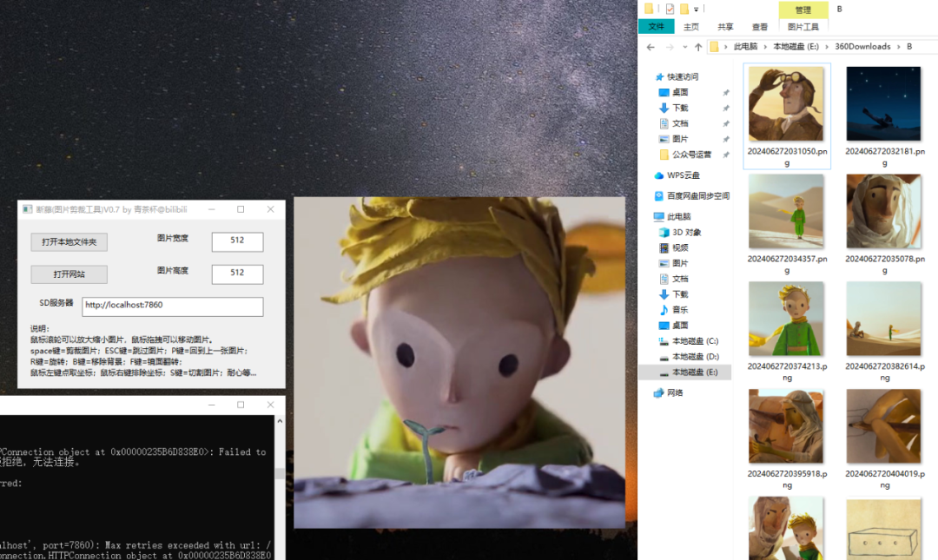Viewport: 938px width, 560px height.
Task: Open 视频 in the navigation pane
Action: click(x=680, y=248)
